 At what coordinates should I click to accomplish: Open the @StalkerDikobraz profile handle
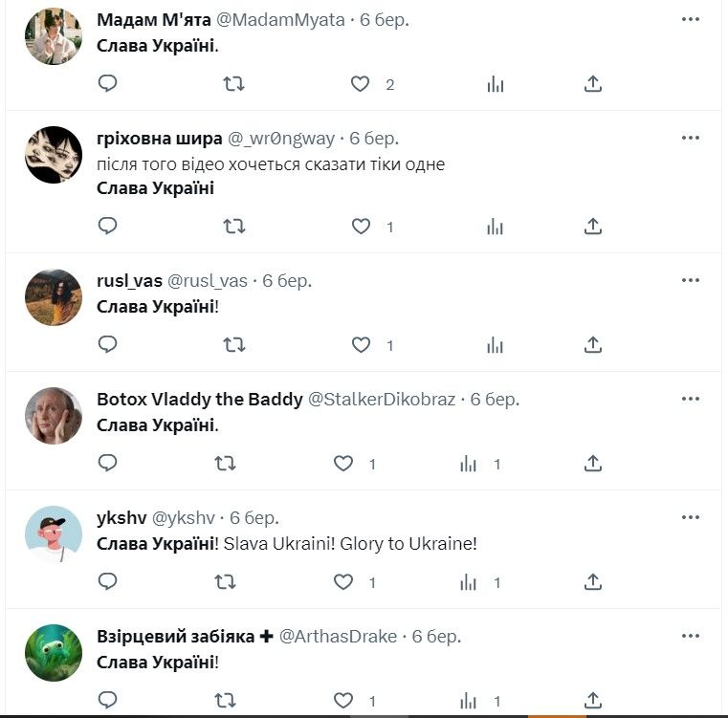pyautogui.click(x=382, y=399)
